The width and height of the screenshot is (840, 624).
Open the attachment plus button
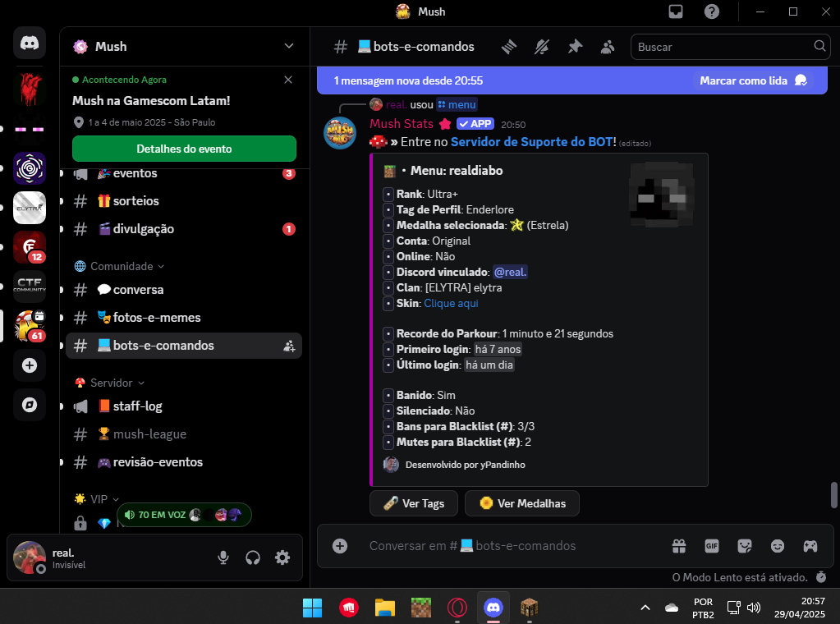[340, 546]
